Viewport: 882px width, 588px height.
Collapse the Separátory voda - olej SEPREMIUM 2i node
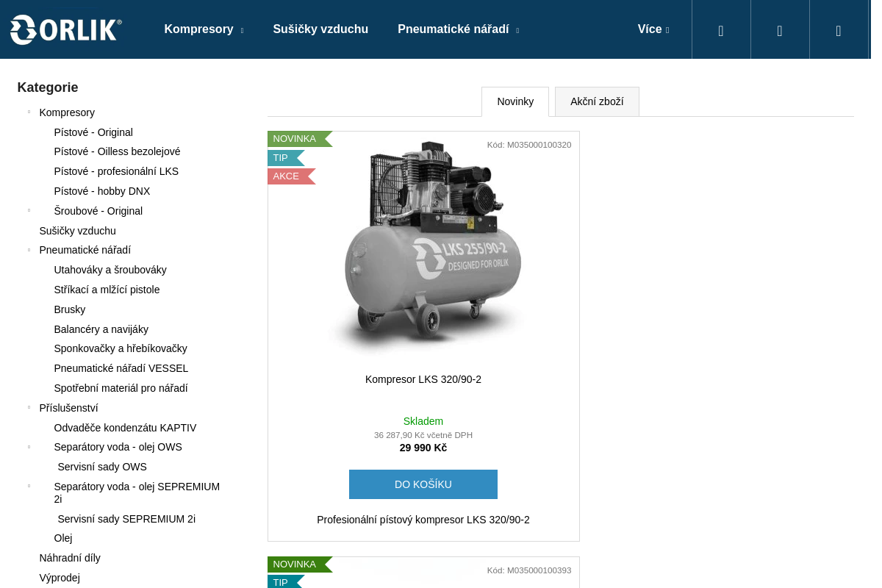coord(29,487)
